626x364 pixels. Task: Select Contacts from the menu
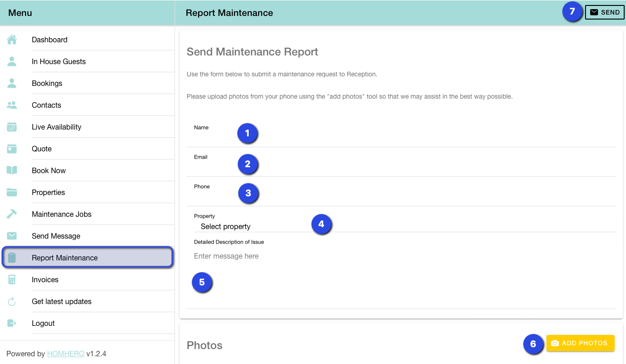46,105
